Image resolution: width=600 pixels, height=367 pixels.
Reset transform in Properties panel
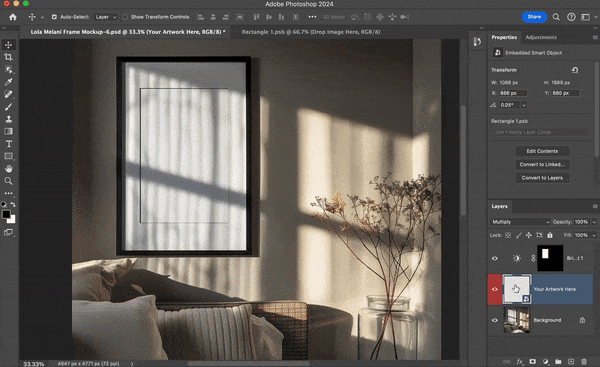coord(575,70)
